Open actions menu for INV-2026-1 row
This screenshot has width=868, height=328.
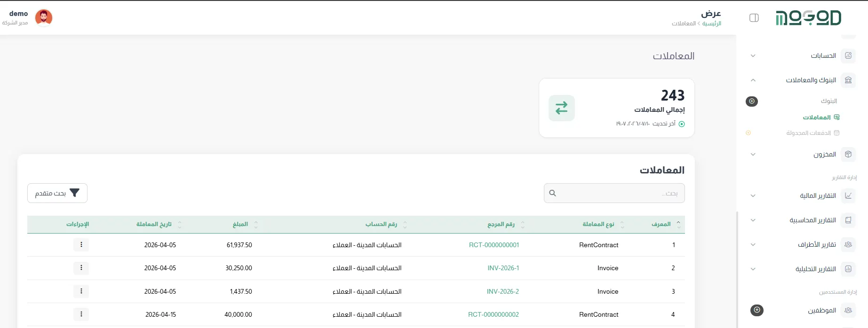(81, 268)
